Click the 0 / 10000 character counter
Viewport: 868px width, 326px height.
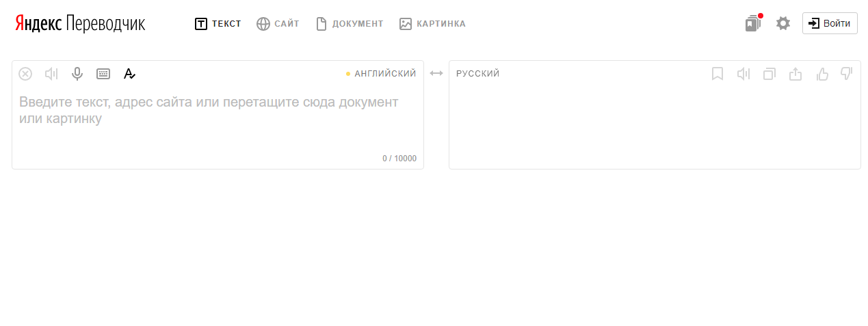point(399,159)
